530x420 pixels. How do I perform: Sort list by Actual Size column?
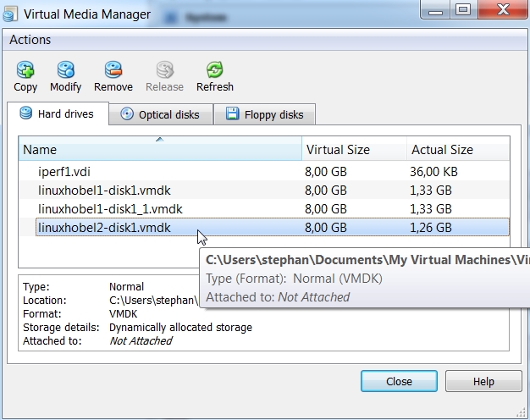458,150
